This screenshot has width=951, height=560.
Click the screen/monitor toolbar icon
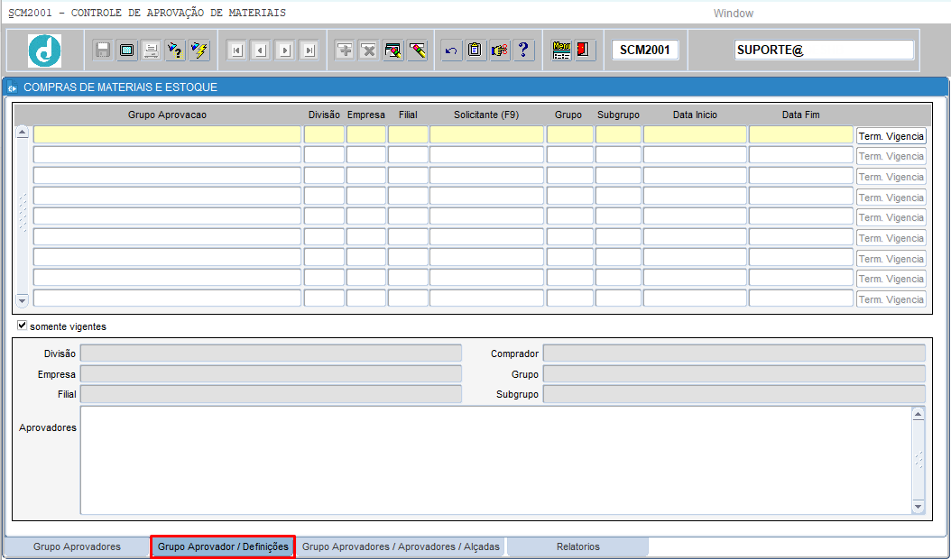[126, 50]
